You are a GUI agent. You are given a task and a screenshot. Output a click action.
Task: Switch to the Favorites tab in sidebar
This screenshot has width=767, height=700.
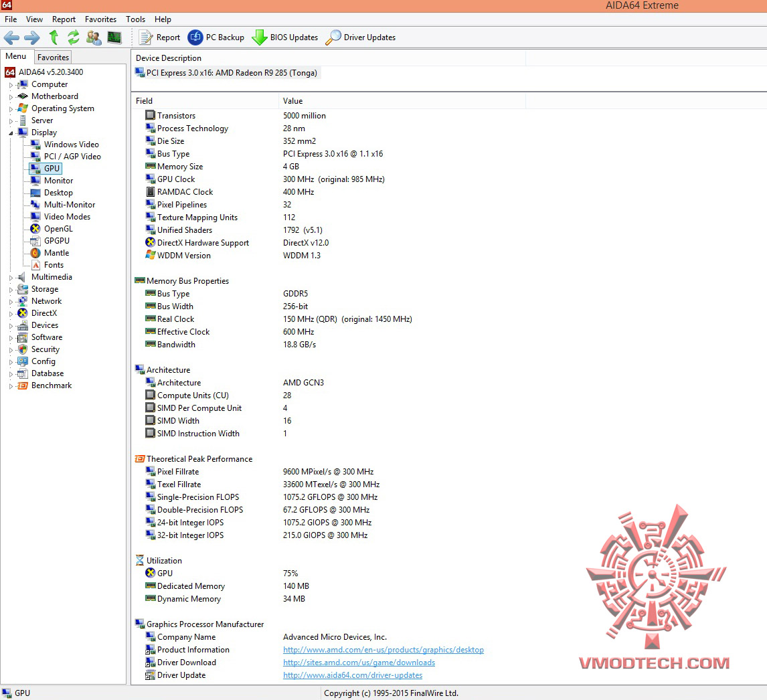[x=53, y=58]
